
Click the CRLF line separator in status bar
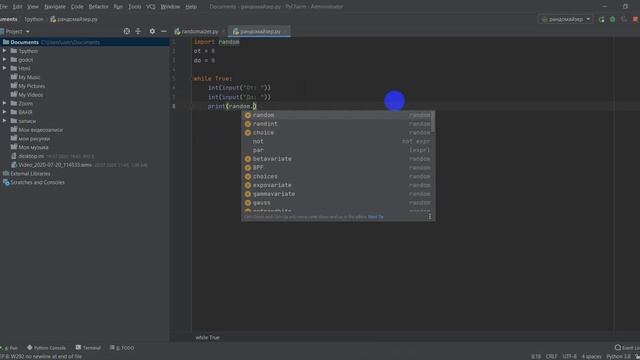tap(551, 356)
